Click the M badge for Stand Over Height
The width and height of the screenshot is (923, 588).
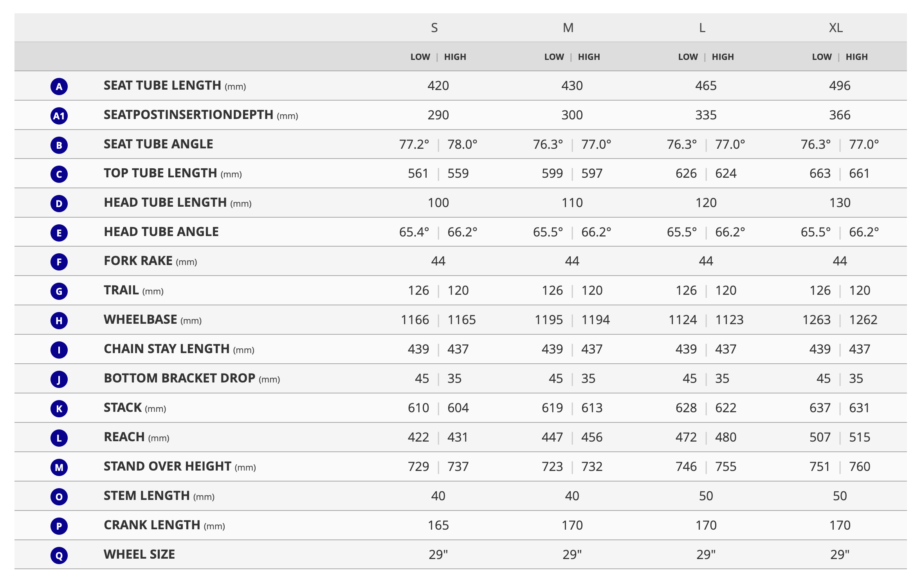(59, 467)
